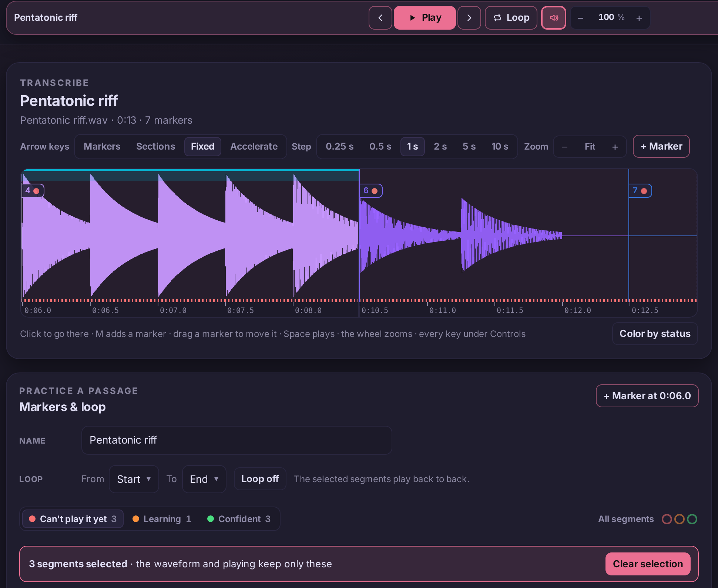Click the Name field containing Pentatonic riff
Viewport: 718px width, 588px height.
[236, 440]
